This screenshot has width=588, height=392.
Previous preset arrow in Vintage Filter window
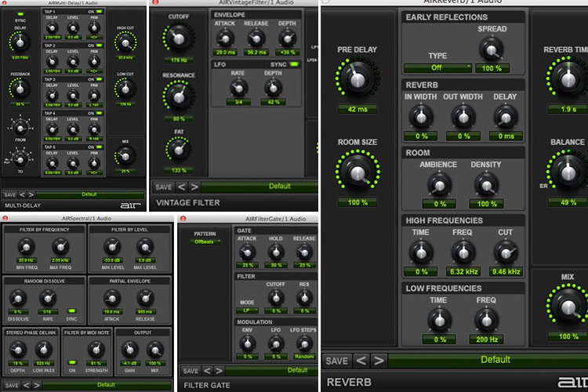coord(182,187)
